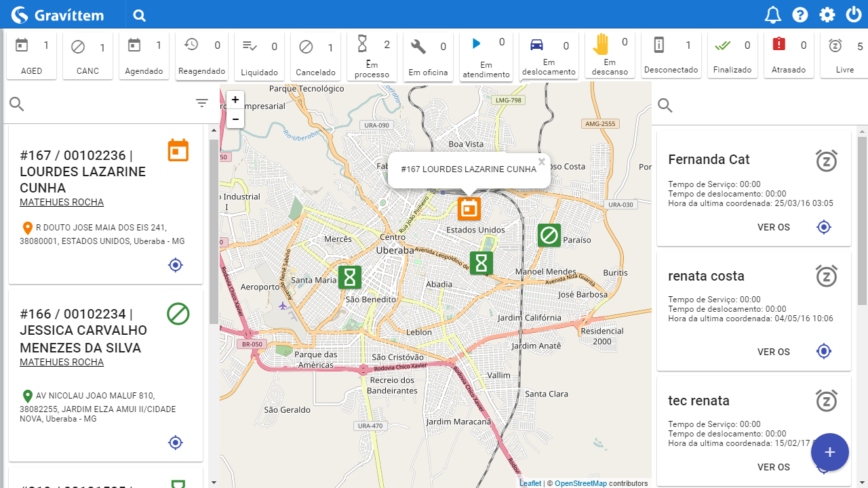Click the blue floating add button
Viewport: 868px width, 488px height.
pyautogui.click(x=830, y=452)
